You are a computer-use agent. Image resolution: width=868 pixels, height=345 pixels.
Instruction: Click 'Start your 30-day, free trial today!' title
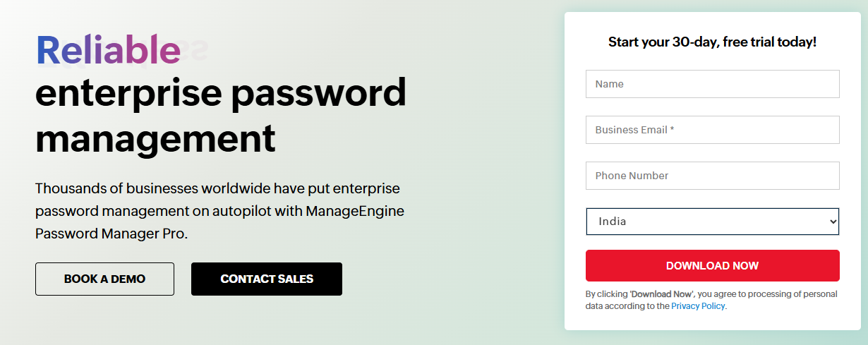712,42
